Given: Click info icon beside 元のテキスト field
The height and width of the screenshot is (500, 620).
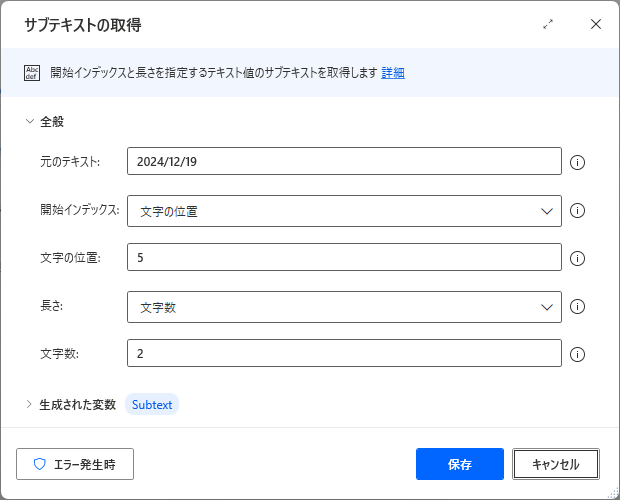Looking at the screenshot, I should click(x=577, y=162).
